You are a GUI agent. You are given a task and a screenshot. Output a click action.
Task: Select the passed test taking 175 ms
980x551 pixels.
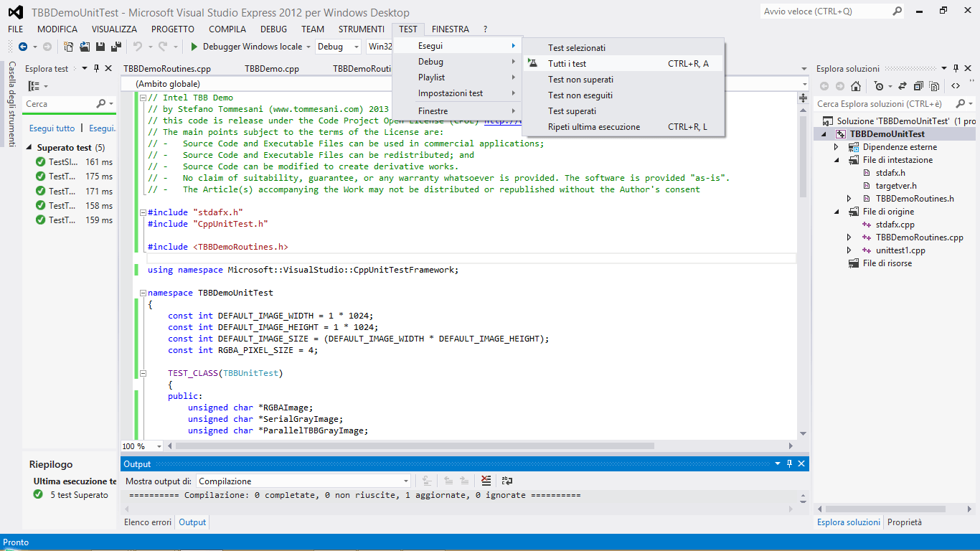click(x=74, y=176)
